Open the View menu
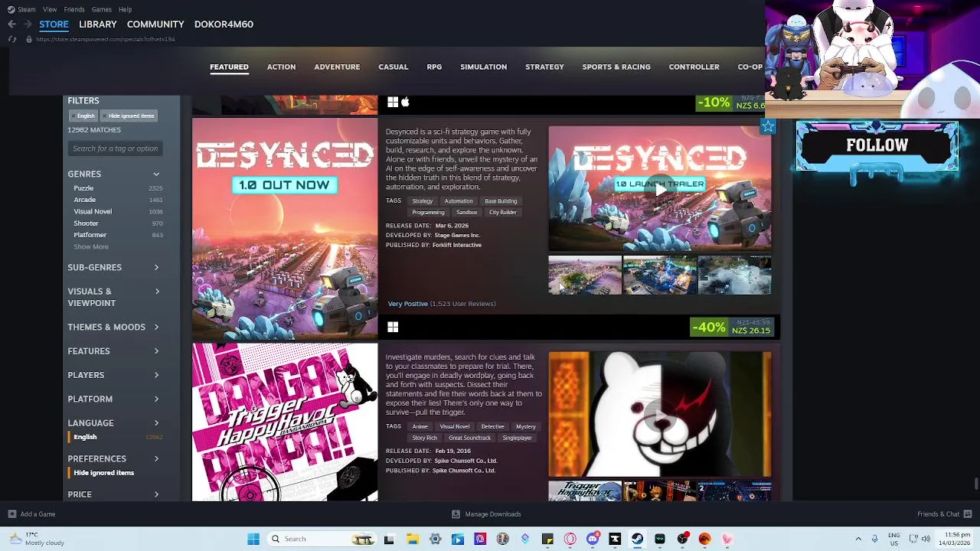The width and height of the screenshot is (980, 551). click(50, 9)
